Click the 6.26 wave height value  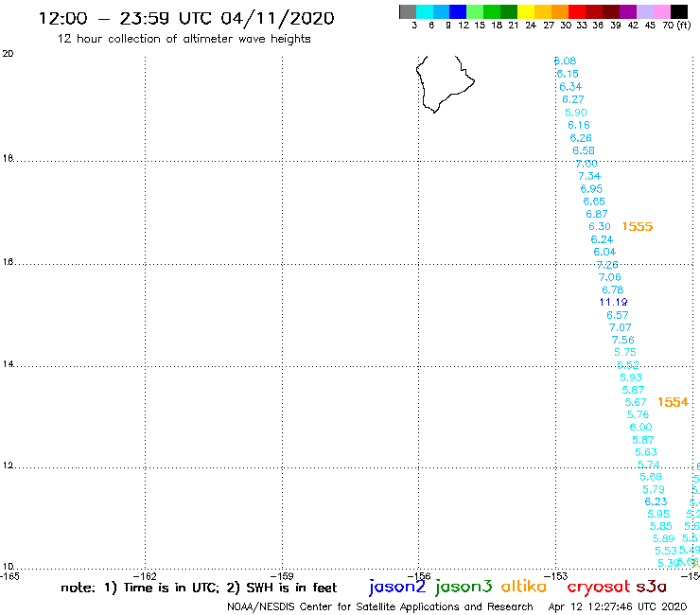581,138
